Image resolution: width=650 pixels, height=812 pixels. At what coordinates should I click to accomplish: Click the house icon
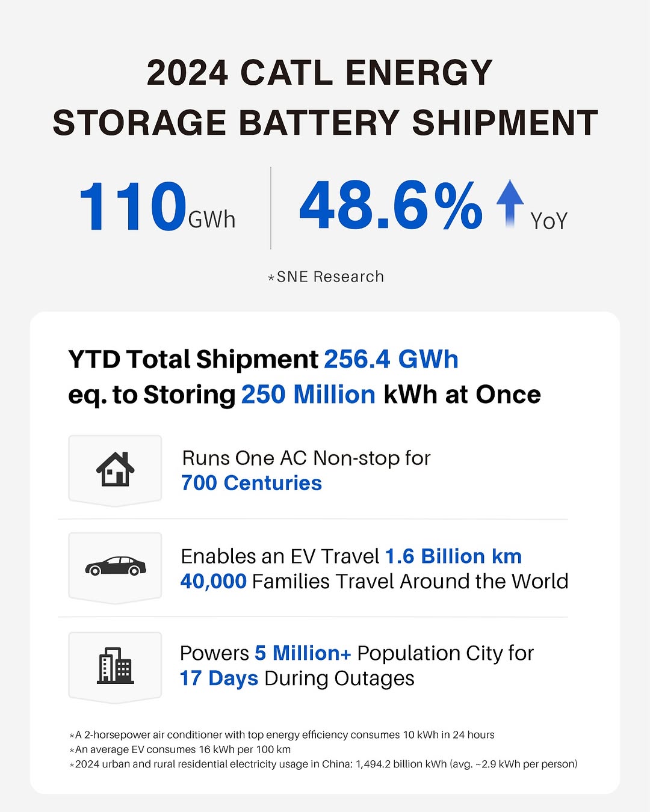(116, 469)
